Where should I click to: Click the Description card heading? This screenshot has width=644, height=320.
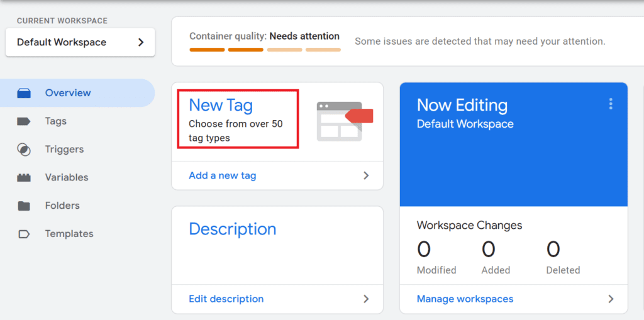pyautogui.click(x=232, y=229)
